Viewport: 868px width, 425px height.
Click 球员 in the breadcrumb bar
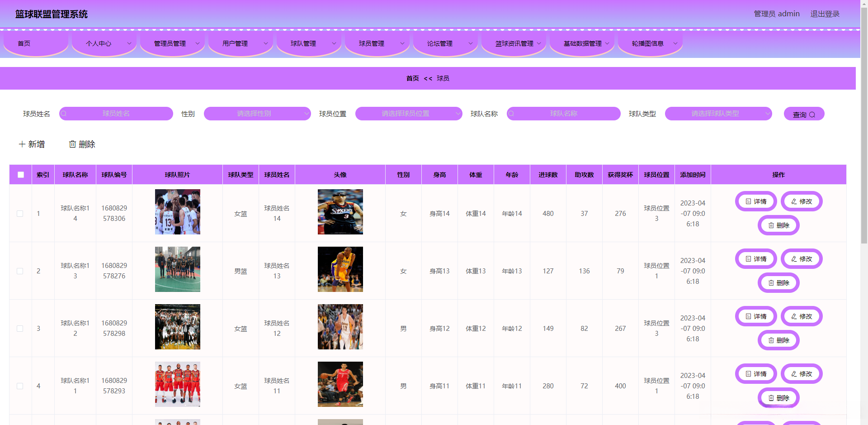(443, 78)
